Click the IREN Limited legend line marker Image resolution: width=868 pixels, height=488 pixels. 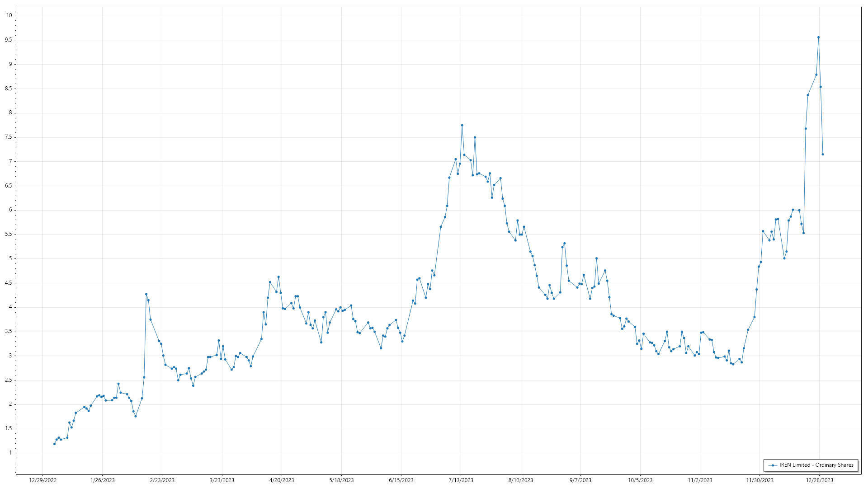point(773,465)
